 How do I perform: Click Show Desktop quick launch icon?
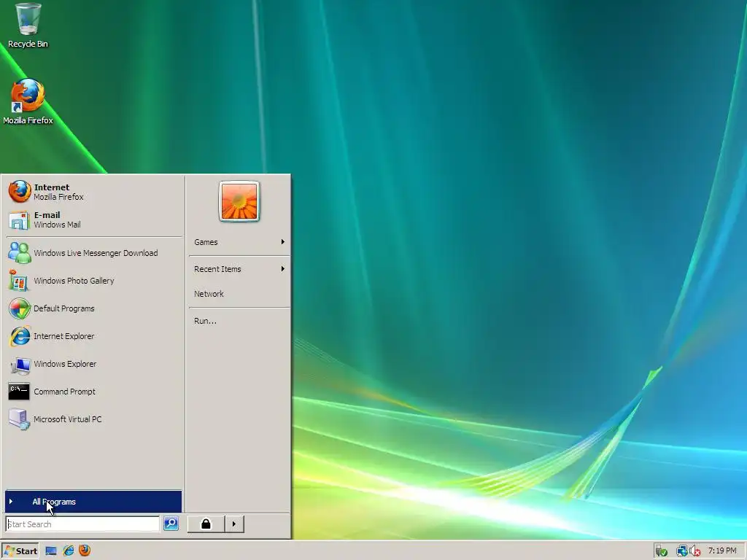[51, 551]
